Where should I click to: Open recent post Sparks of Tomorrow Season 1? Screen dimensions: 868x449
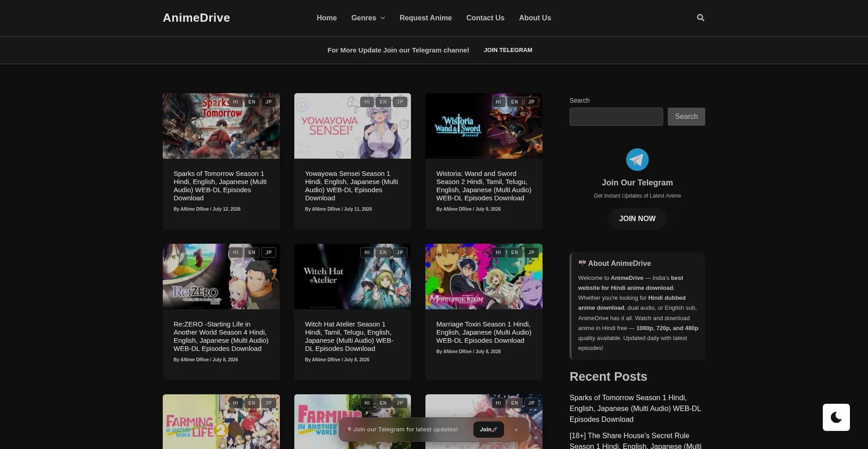click(x=635, y=409)
